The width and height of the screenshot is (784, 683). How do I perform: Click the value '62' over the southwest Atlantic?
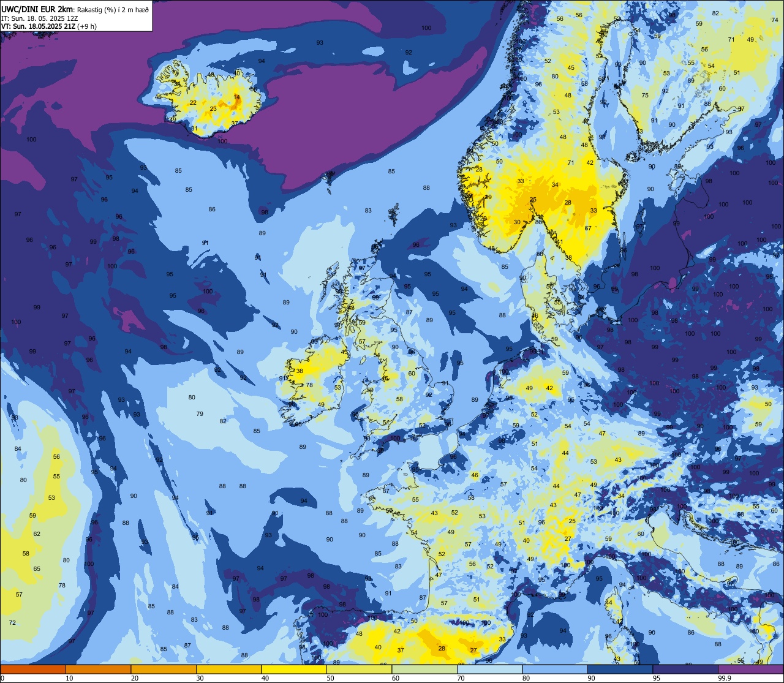(37, 534)
